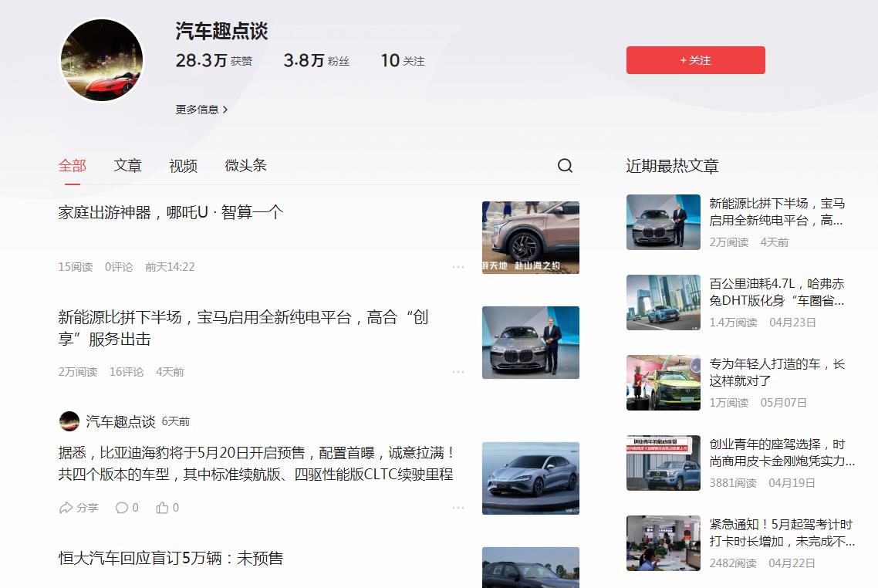The width and height of the screenshot is (878, 588).
Task: Click 比亚迪海豹 silver car thumbnail
Action: (x=530, y=478)
